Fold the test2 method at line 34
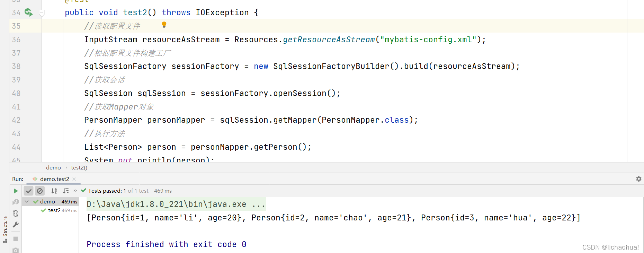This screenshot has width=644, height=253. coord(42,13)
